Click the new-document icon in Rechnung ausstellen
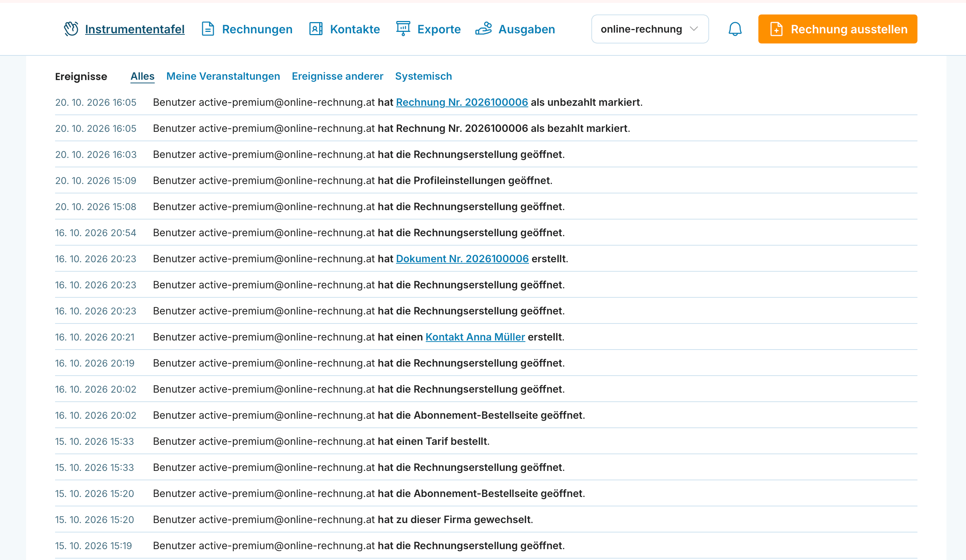This screenshot has width=966, height=560. 776,29
